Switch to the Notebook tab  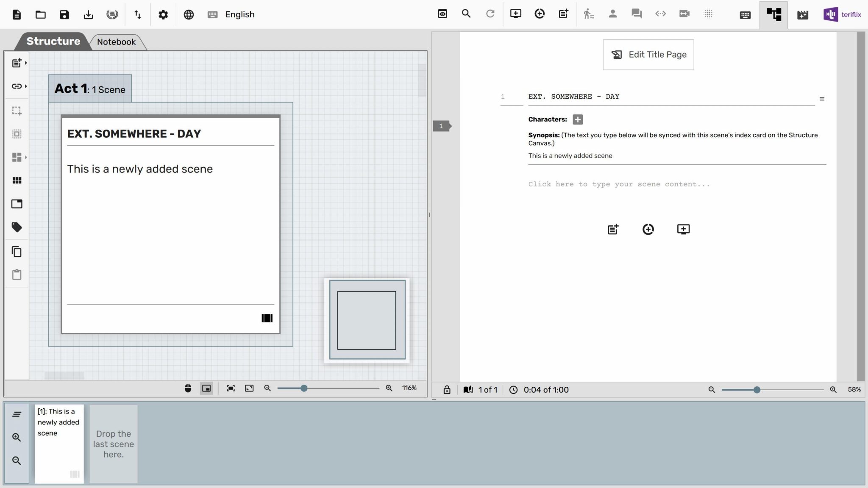click(x=116, y=42)
